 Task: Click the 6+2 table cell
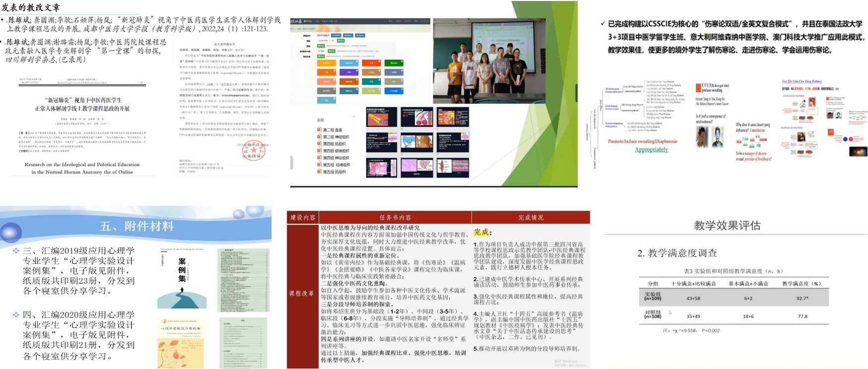(748, 299)
